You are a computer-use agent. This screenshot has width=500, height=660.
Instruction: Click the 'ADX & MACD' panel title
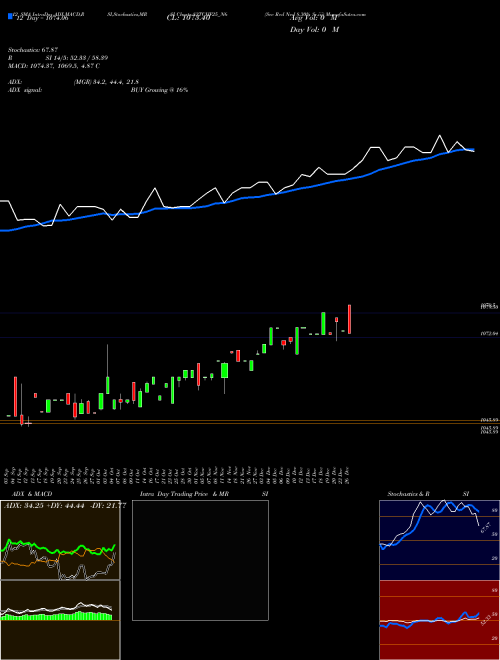[32, 494]
